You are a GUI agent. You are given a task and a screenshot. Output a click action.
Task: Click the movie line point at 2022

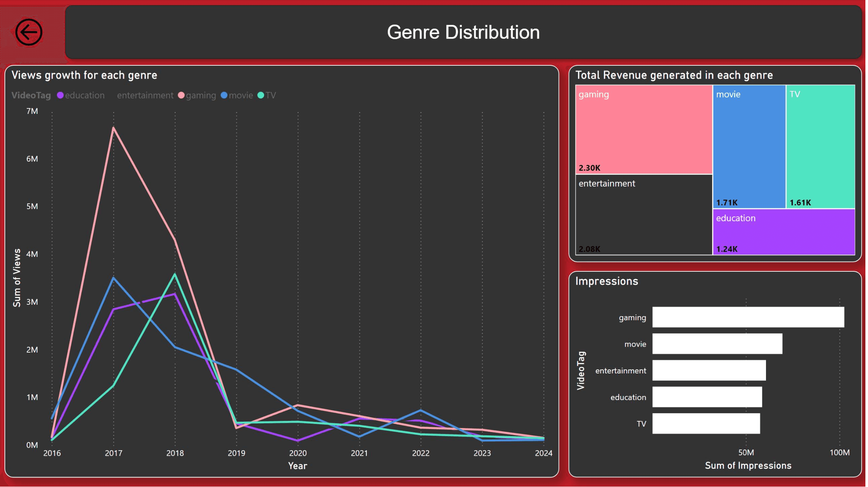coord(422,411)
